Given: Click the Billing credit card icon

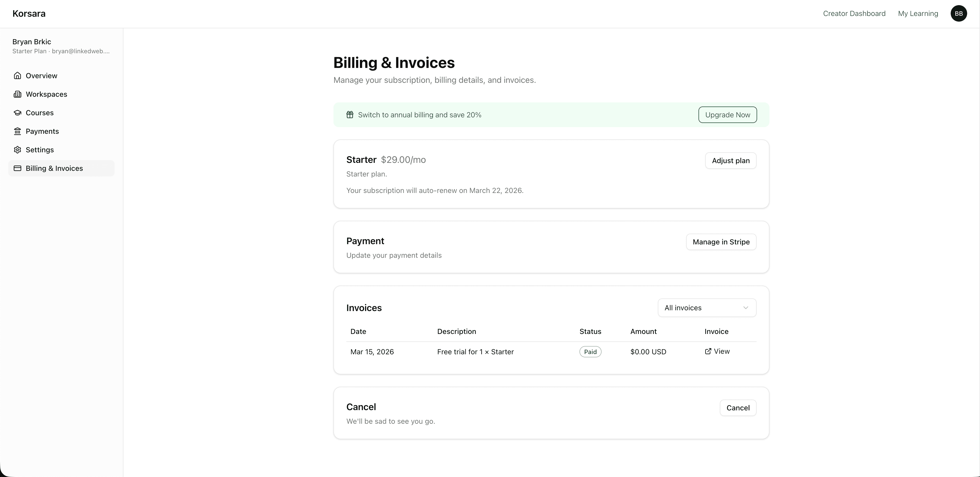Looking at the screenshot, I should [x=17, y=168].
